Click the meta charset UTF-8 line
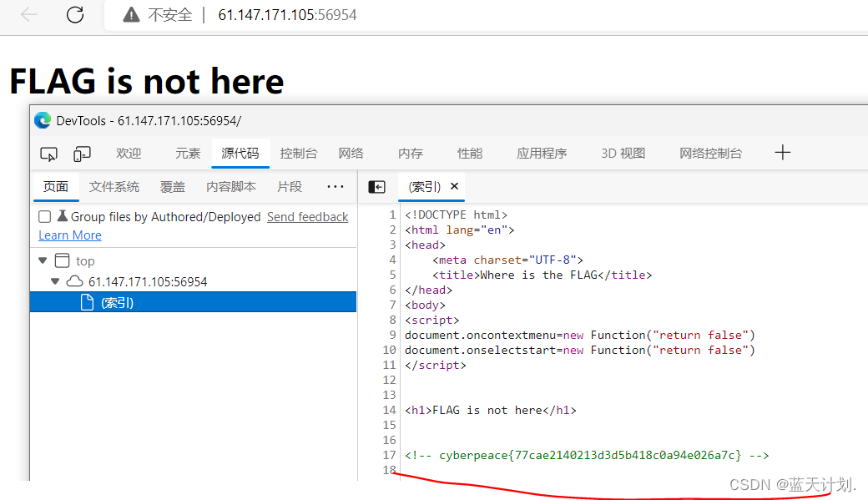This screenshot has width=868, height=500. [507, 260]
